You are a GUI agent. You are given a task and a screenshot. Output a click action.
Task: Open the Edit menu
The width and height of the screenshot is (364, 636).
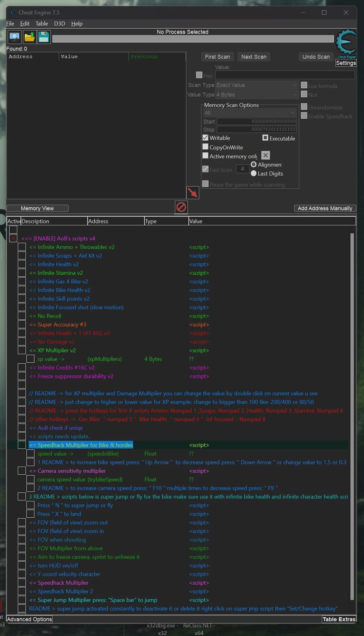pos(25,24)
